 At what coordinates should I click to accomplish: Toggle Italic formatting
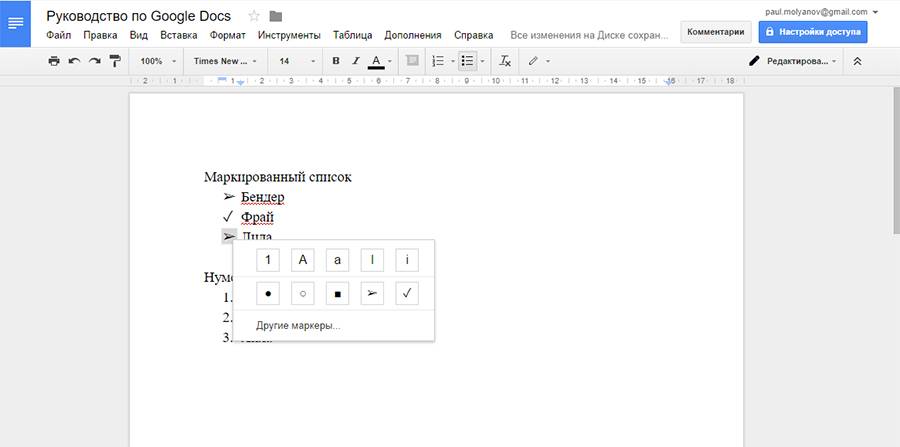coord(355,61)
